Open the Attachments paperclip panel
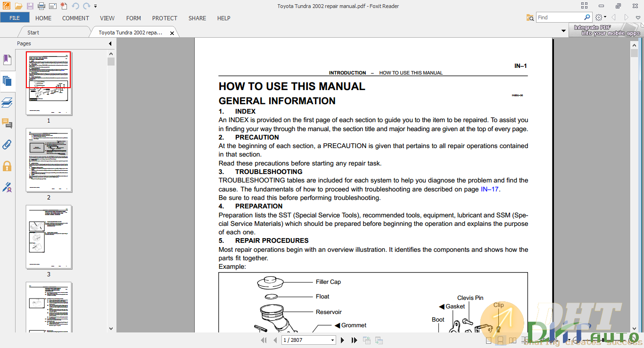This screenshot has width=644, height=348. (7, 145)
